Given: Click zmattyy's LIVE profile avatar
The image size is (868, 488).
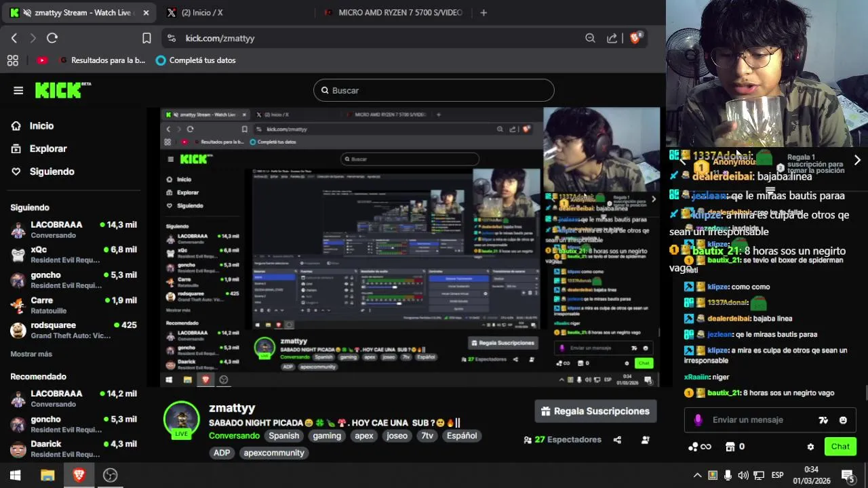Looking at the screenshot, I should [x=182, y=420].
